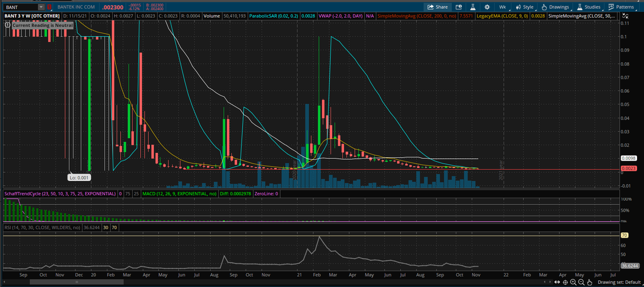Expand the symbol selector dropdown arrow
Image resolution: width=644 pixels, height=287 pixels.
pos(42,8)
